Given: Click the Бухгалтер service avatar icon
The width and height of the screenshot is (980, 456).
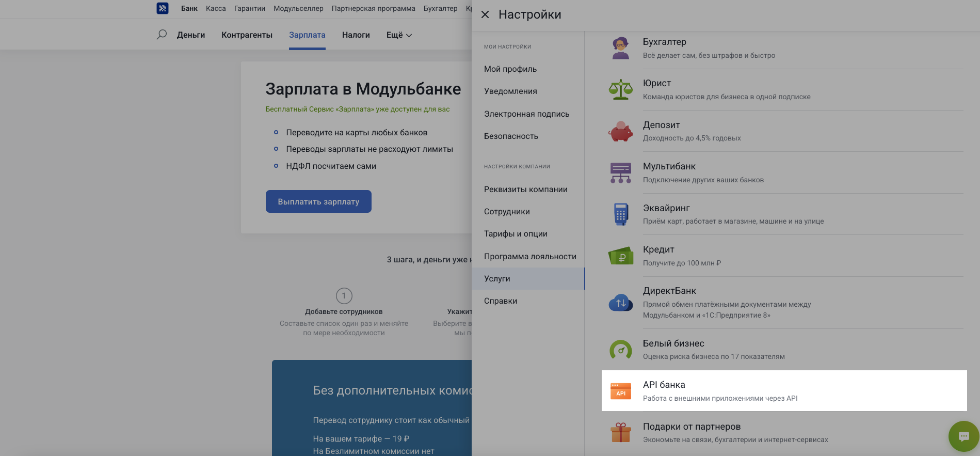Looking at the screenshot, I should pyautogui.click(x=620, y=48).
